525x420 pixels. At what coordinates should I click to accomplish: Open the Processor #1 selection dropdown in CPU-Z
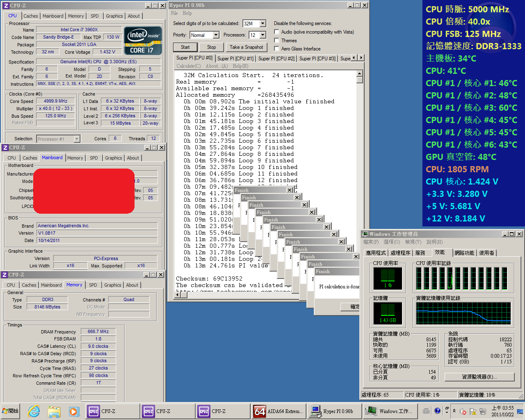point(77,139)
